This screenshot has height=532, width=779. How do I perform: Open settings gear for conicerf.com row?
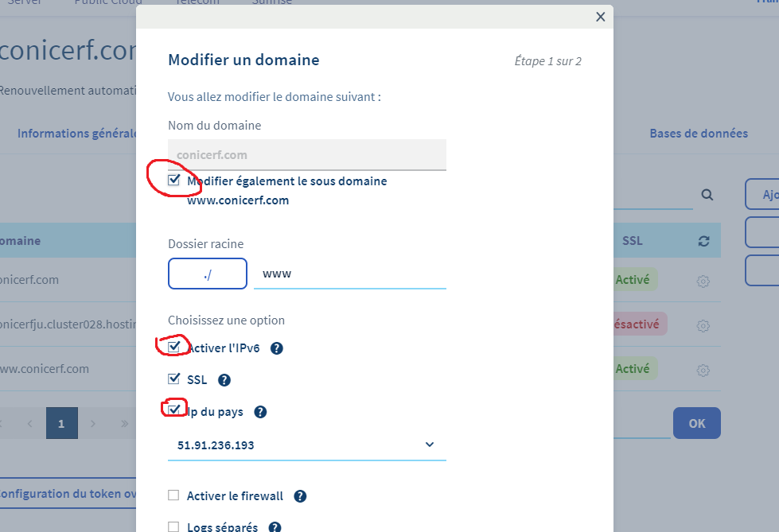(x=703, y=281)
